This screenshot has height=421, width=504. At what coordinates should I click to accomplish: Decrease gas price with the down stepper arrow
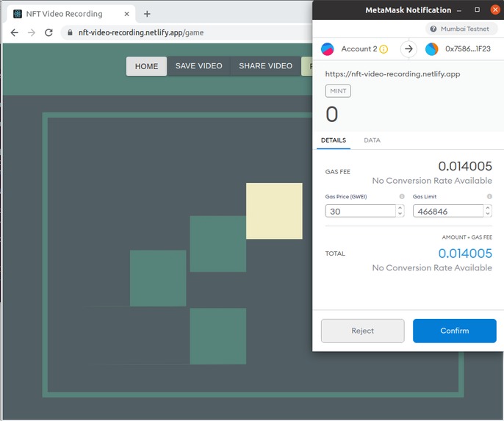pyautogui.click(x=400, y=214)
